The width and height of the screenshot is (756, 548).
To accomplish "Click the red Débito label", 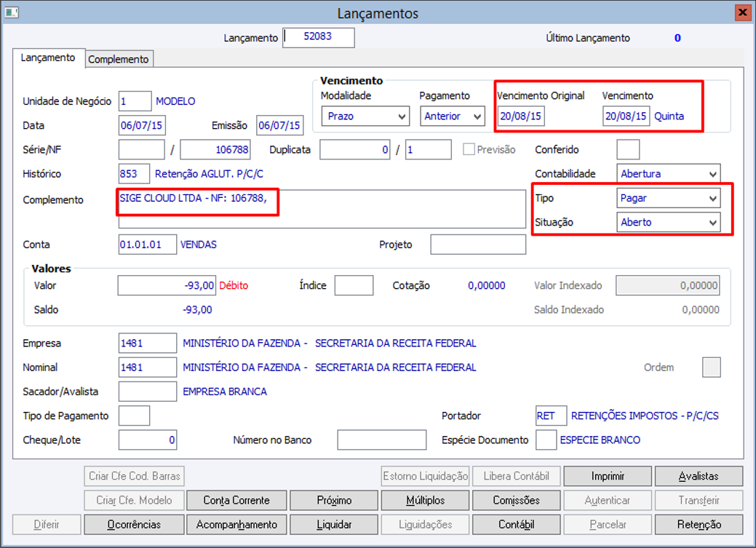I will pyautogui.click(x=234, y=285).
